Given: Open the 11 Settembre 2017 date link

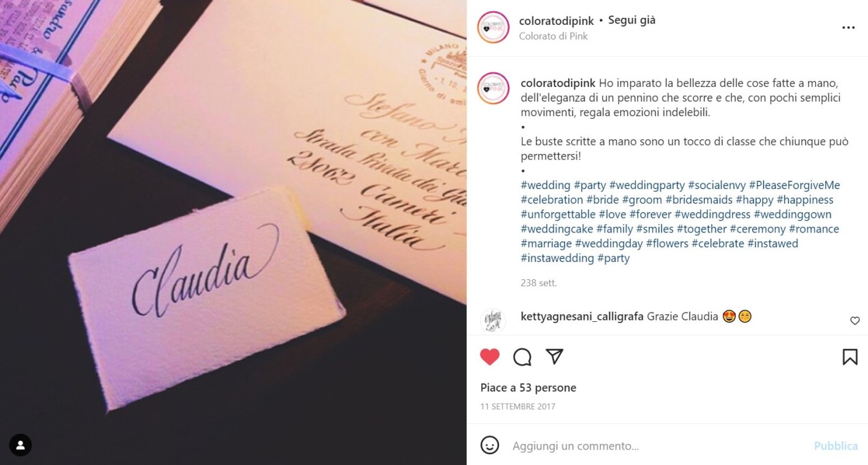Looking at the screenshot, I should (x=518, y=406).
